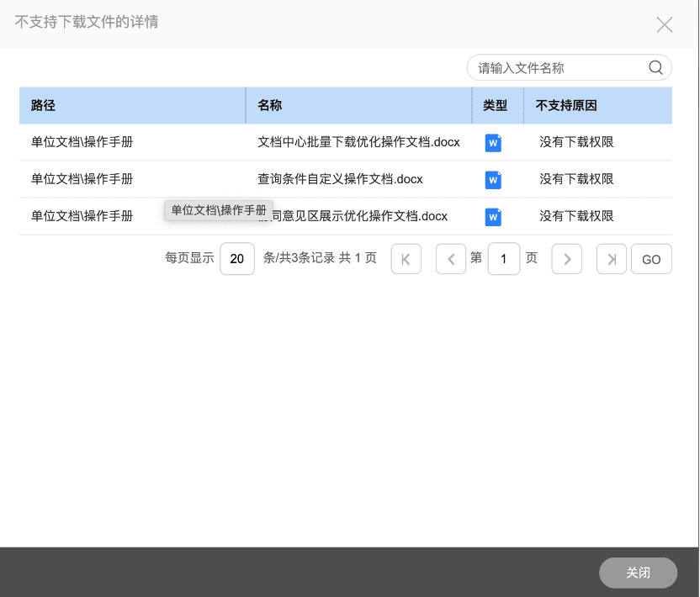Click the per-page count field showing 20
Image resolution: width=700 pixels, height=597 pixels.
pyautogui.click(x=237, y=259)
